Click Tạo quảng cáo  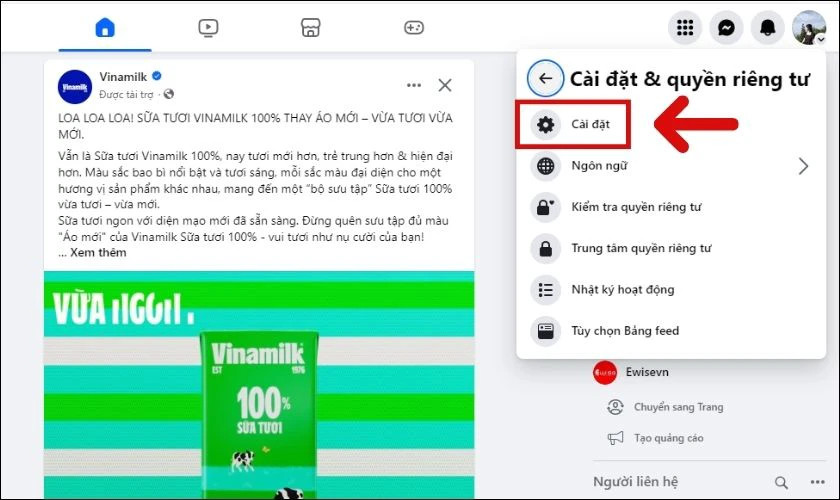point(669,438)
